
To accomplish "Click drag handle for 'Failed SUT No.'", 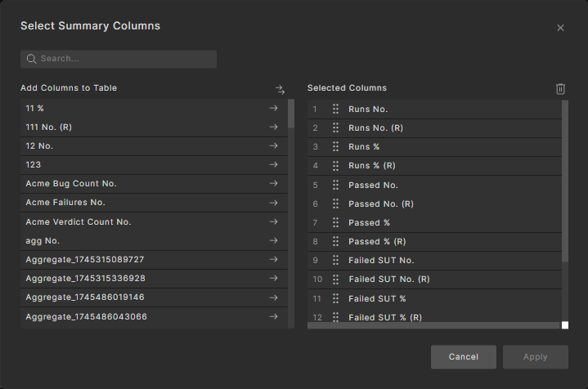I will [335, 261].
